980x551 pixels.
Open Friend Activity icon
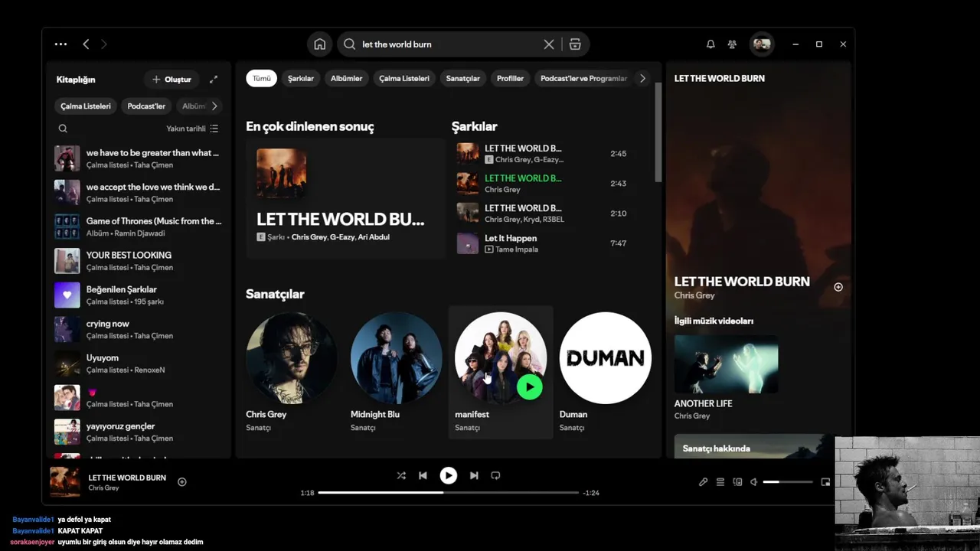pos(732,44)
